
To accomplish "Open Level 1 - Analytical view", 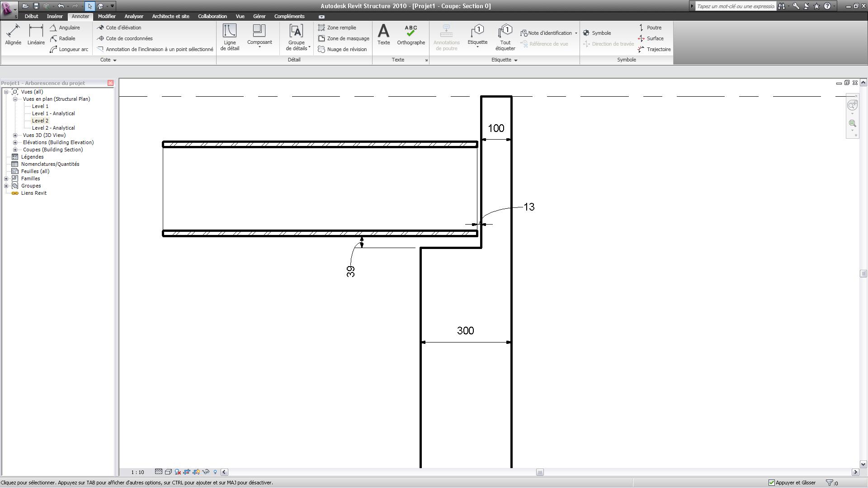I will pos(53,113).
